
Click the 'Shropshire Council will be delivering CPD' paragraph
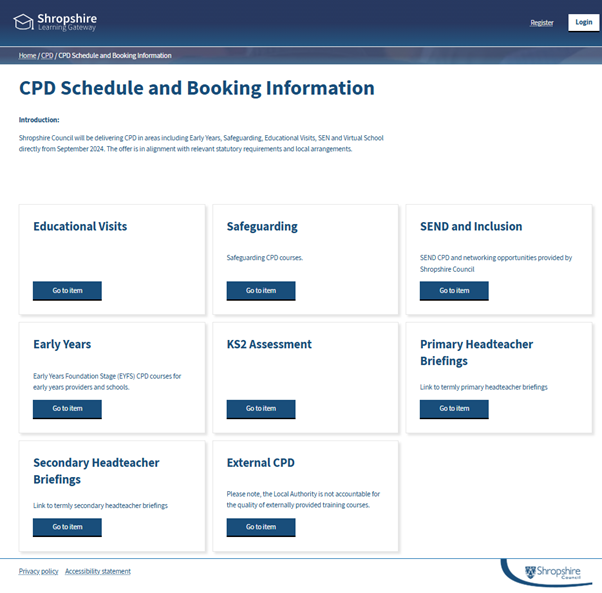pos(201,143)
